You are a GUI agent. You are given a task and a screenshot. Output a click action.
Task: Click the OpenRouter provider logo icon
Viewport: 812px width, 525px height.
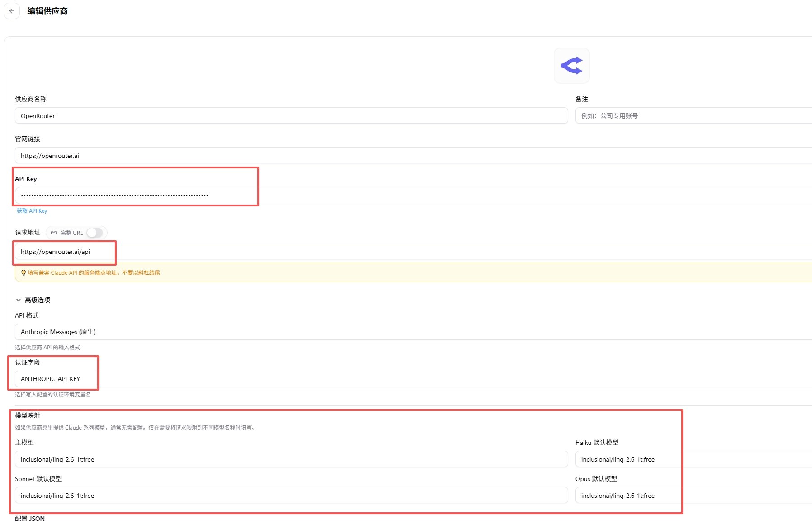click(x=572, y=66)
